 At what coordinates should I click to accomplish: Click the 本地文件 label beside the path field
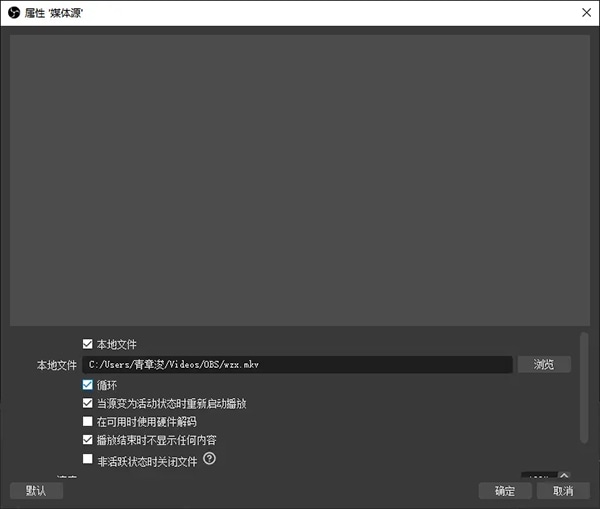(x=57, y=365)
